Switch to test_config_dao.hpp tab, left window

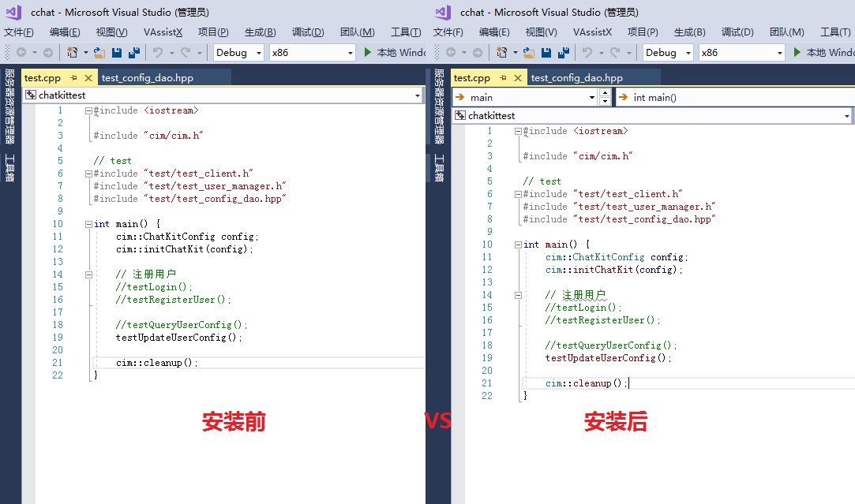pyautogui.click(x=147, y=78)
